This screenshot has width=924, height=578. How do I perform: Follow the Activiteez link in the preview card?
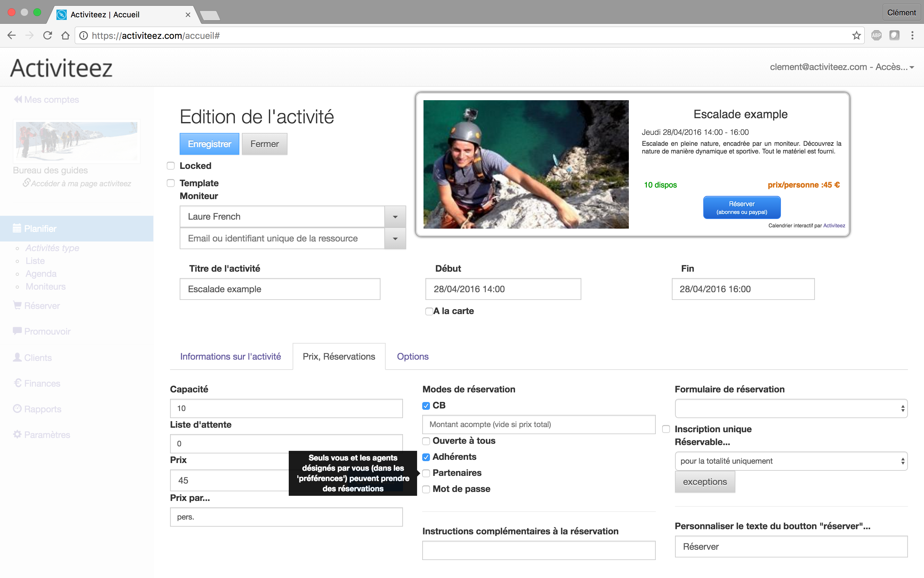pyautogui.click(x=834, y=225)
